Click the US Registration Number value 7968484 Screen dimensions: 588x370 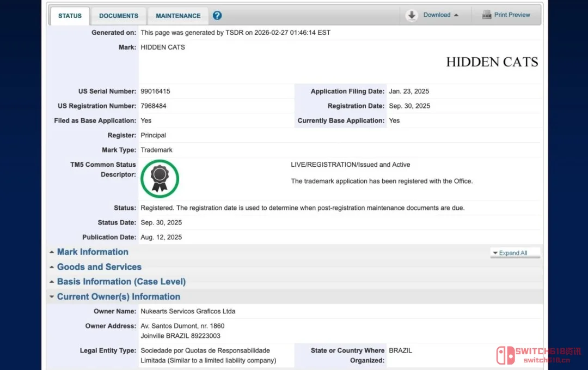point(153,106)
